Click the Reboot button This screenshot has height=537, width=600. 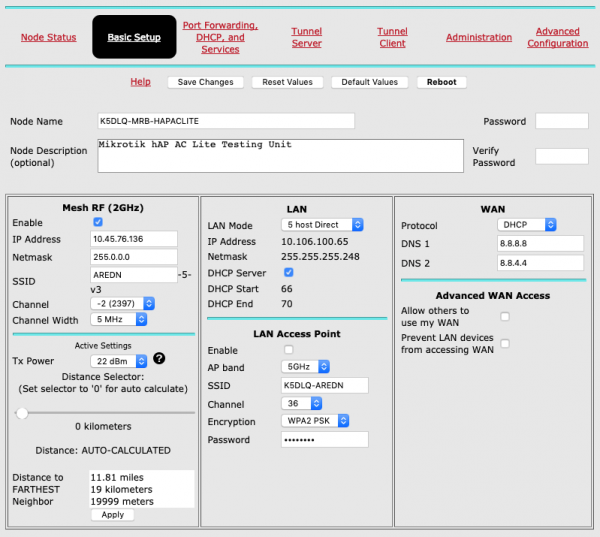(x=442, y=82)
